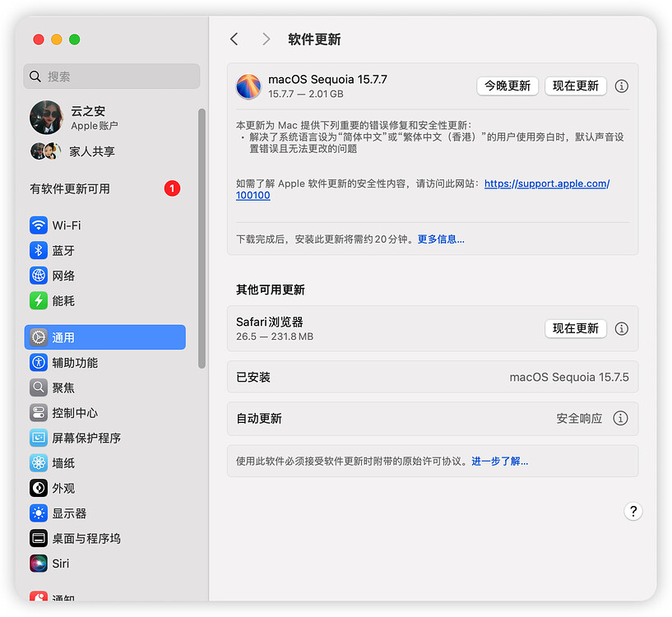
Task: Click the 搜索 search field
Action: pos(111,77)
